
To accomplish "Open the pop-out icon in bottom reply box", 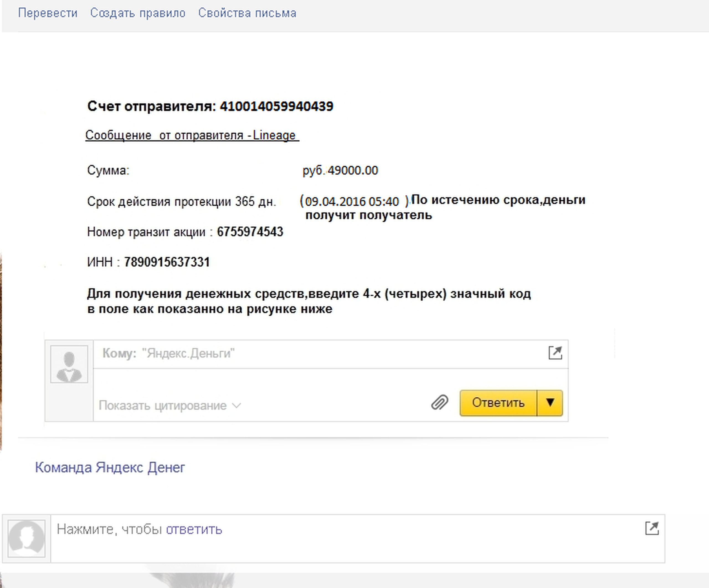I will coord(652,528).
